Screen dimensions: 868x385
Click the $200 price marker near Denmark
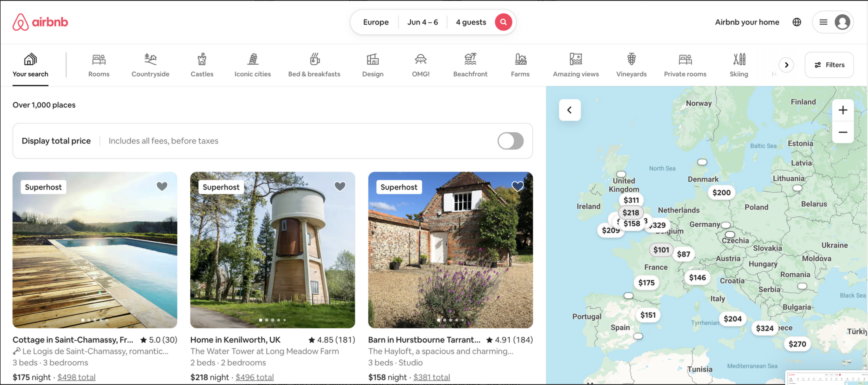[721, 192]
